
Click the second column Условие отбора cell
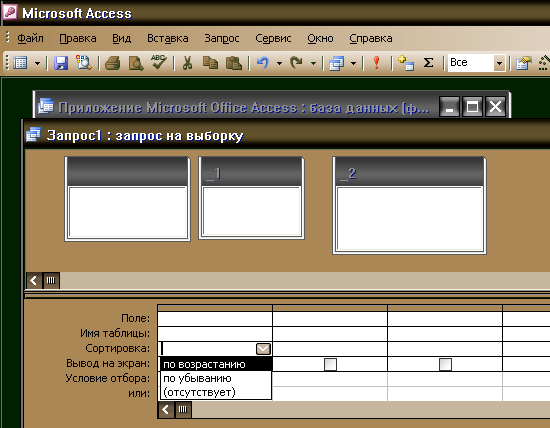[330, 379]
